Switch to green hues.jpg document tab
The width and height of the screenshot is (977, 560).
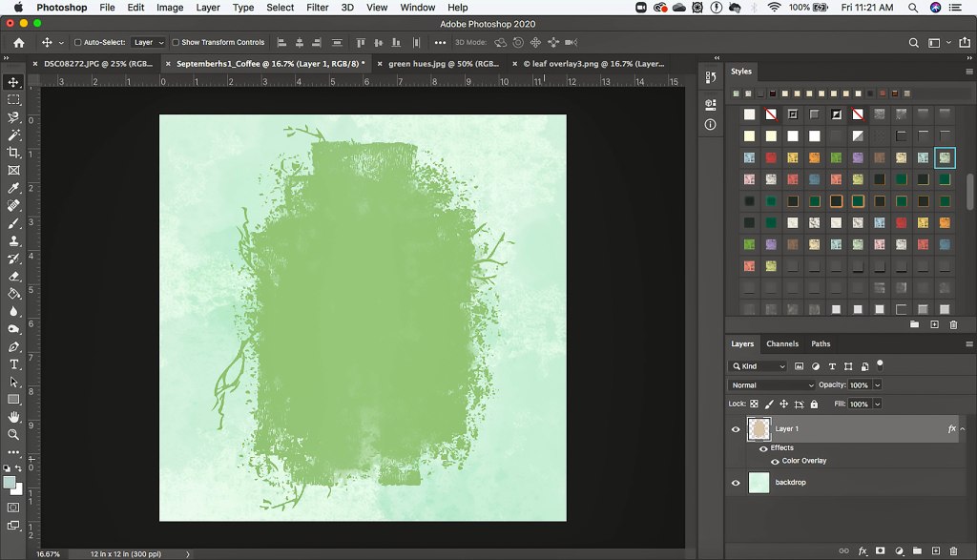443,64
